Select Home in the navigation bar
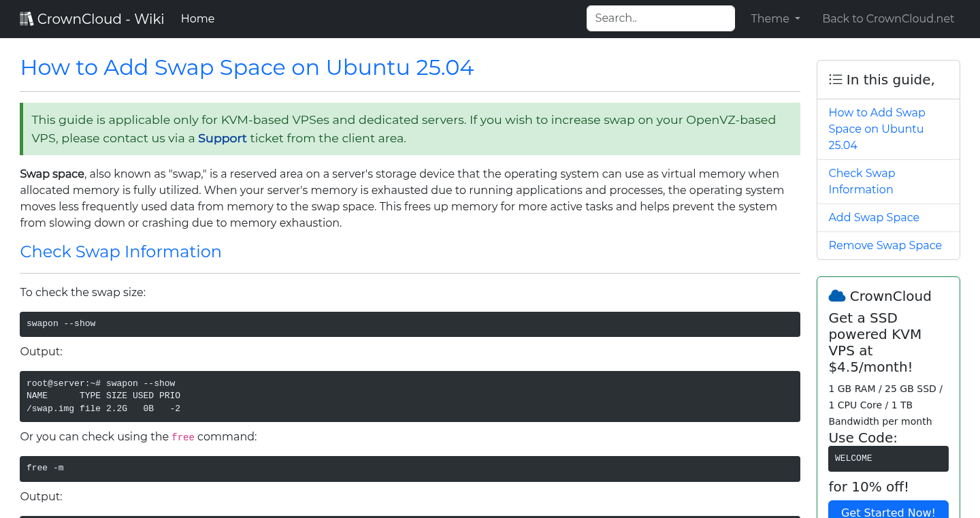980x518 pixels. 197,18
